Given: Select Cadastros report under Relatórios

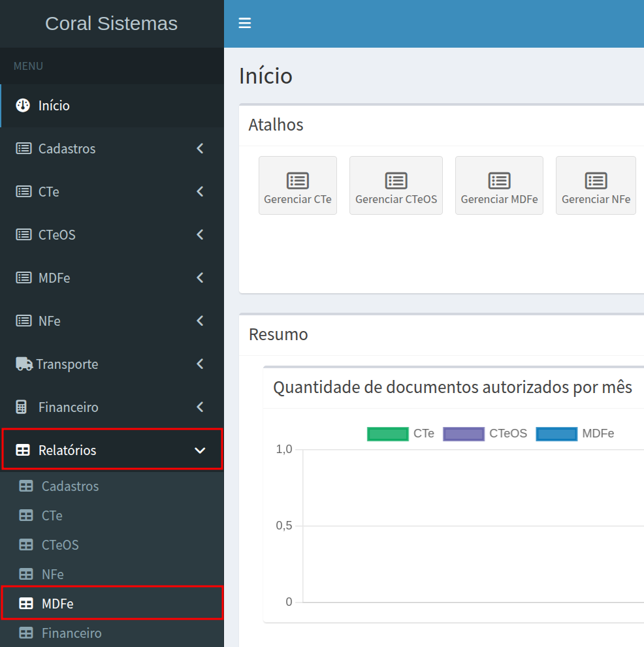Looking at the screenshot, I should (x=70, y=486).
